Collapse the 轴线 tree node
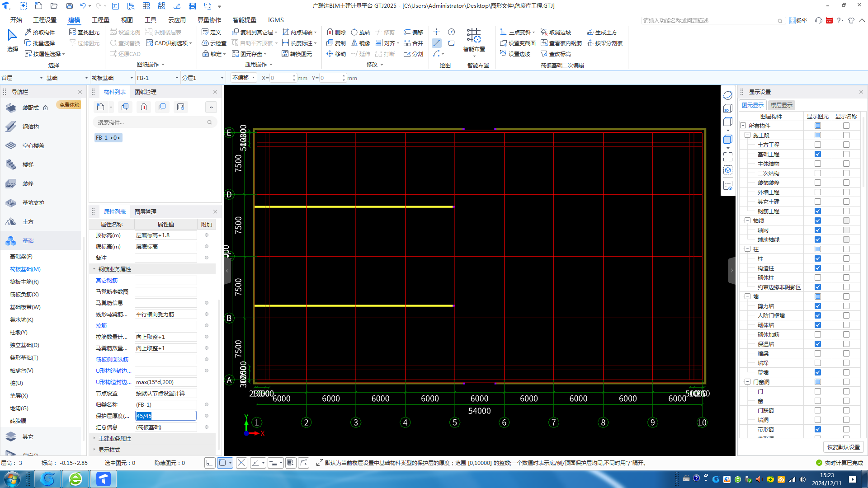868x488 pixels. pos(748,221)
